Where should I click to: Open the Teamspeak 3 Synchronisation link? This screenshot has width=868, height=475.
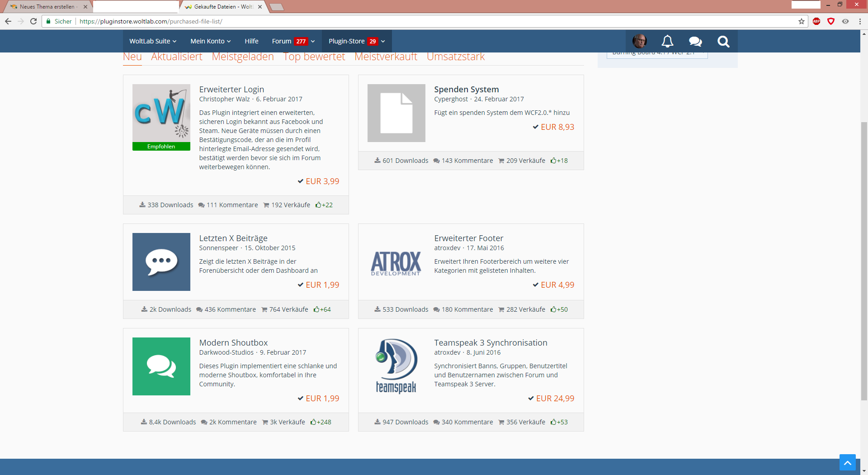tap(491, 343)
